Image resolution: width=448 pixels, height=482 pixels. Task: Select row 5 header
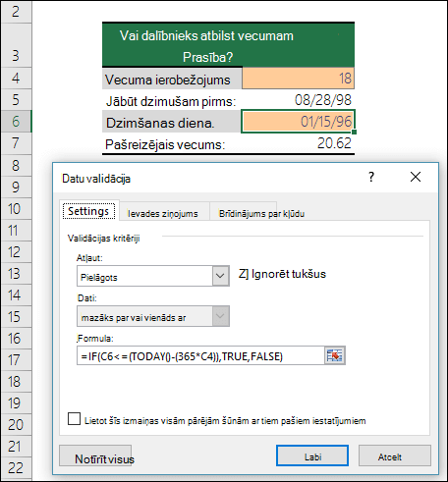point(16,100)
